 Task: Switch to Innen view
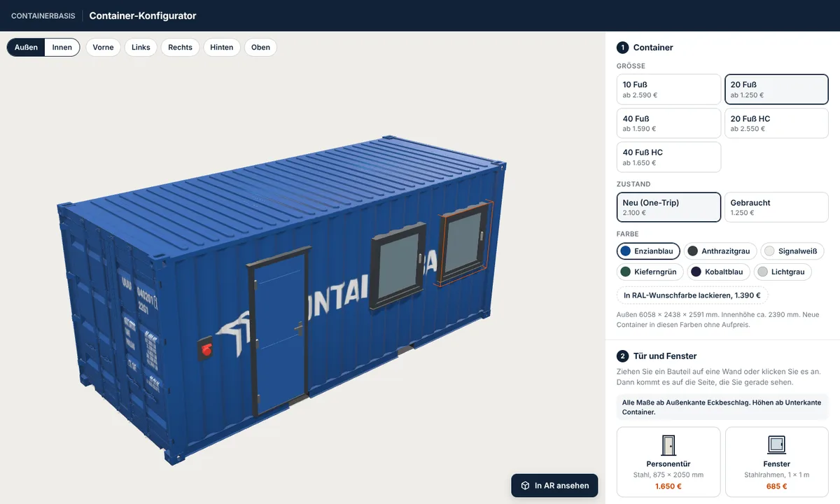[62, 48]
